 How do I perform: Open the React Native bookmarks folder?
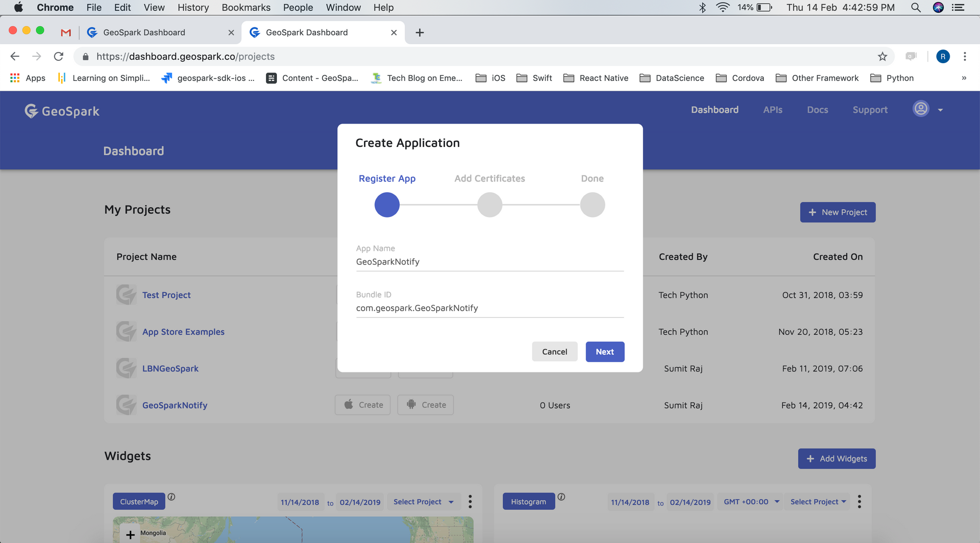pyautogui.click(x=596, y=78)
